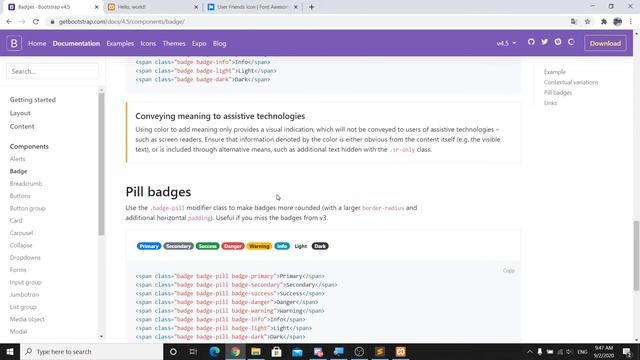The height and width of the screenshot is (360, 640).
Task: Open the Bootstrap logo home link
Action: tap(14, 43)
